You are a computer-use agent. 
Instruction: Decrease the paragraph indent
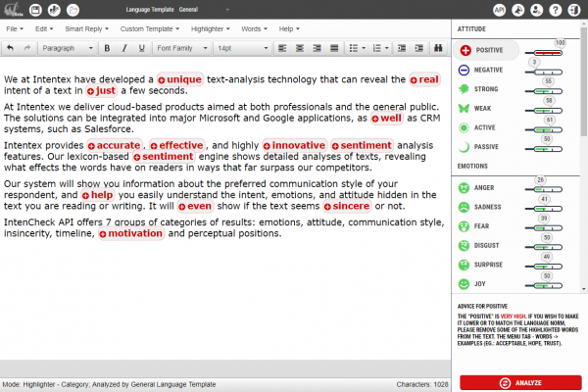[x=402, y=48]
